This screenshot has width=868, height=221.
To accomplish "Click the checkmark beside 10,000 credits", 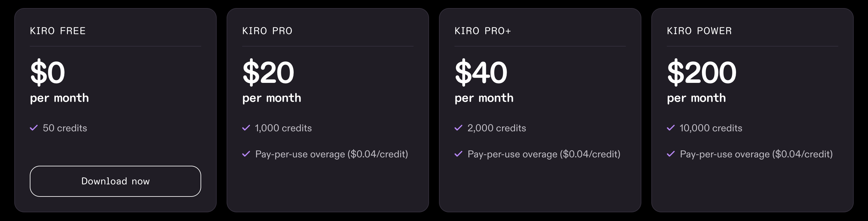I will point(671,128).
